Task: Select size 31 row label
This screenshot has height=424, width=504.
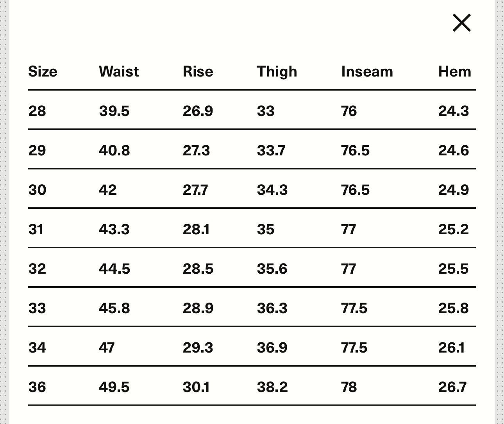Action: 36,229
